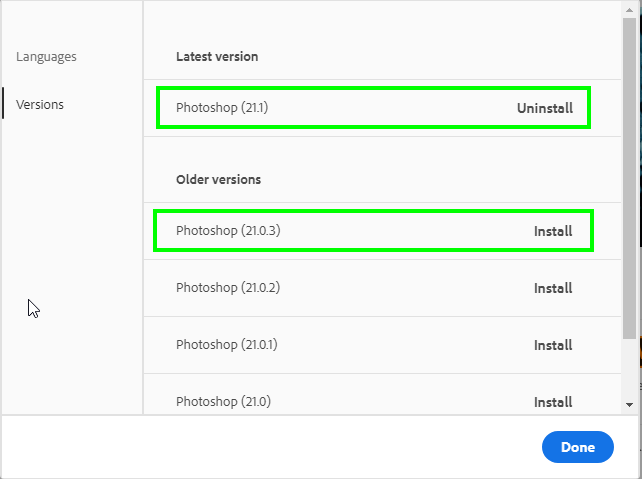
Task: Click the Photoshop (21.1) row label
Action: point(222,108)
